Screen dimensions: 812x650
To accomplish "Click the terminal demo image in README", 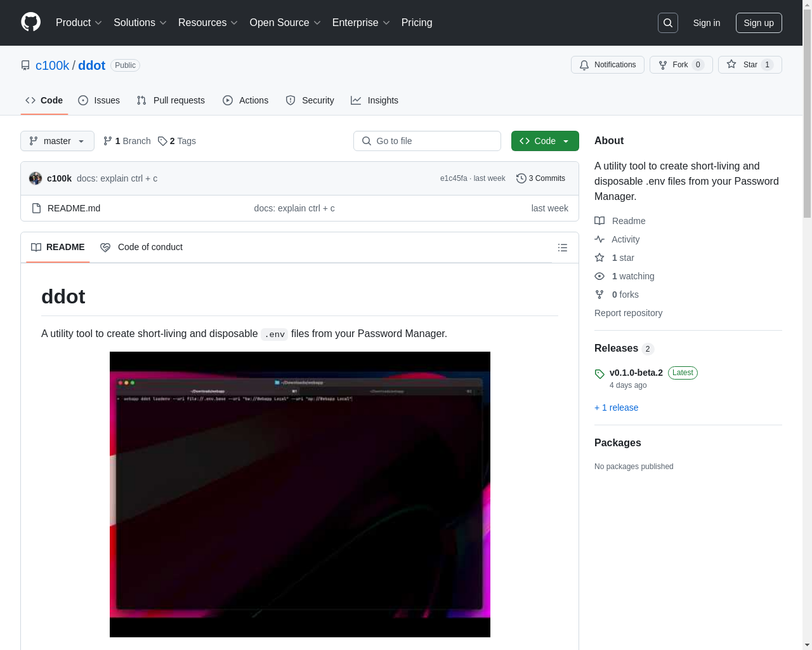I will 300,494.
